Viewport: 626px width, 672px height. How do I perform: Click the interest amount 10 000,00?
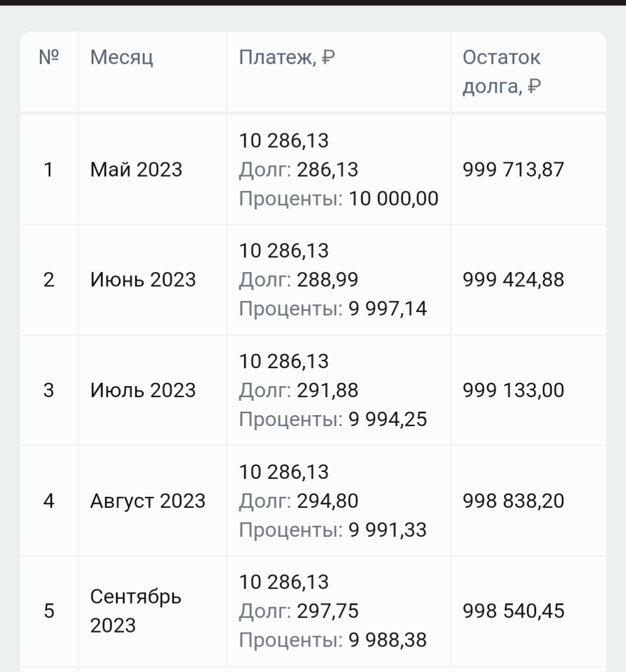(393, 198)
